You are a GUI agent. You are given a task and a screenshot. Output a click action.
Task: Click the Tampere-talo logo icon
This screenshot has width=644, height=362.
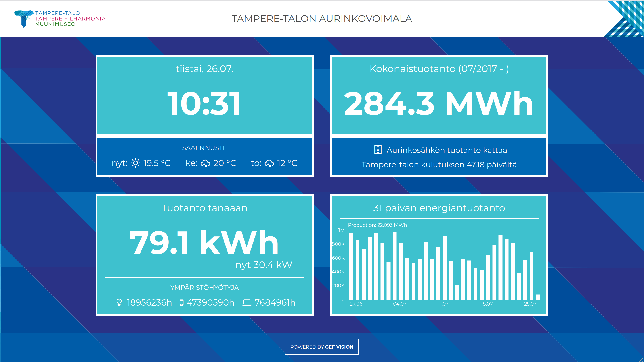pyautogui.click(x=23, y=18)
